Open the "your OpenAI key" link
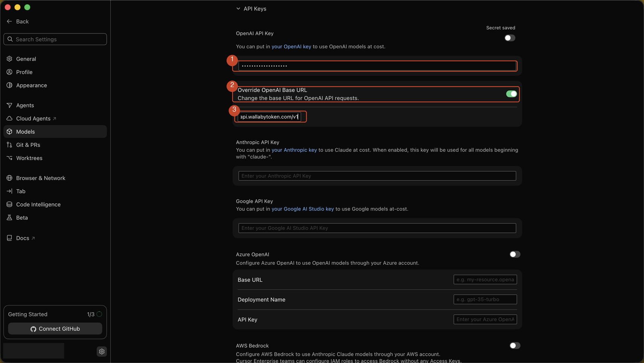Viewport: 644px width, 363px height. coord(291,47)
